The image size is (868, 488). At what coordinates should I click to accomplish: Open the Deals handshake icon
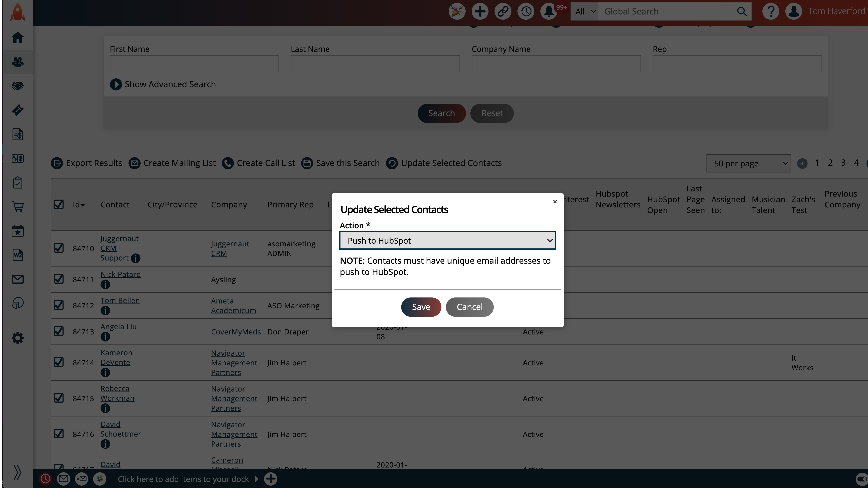click(17, 86)
